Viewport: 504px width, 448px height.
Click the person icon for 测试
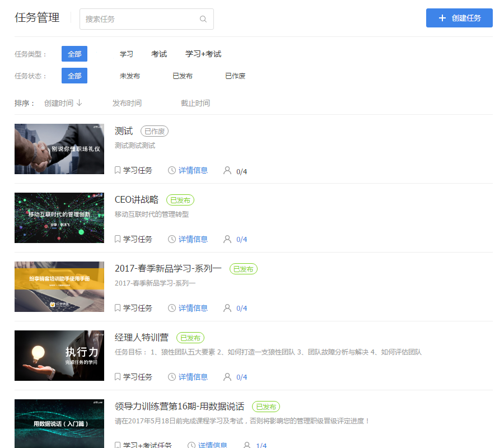[227, 170]
